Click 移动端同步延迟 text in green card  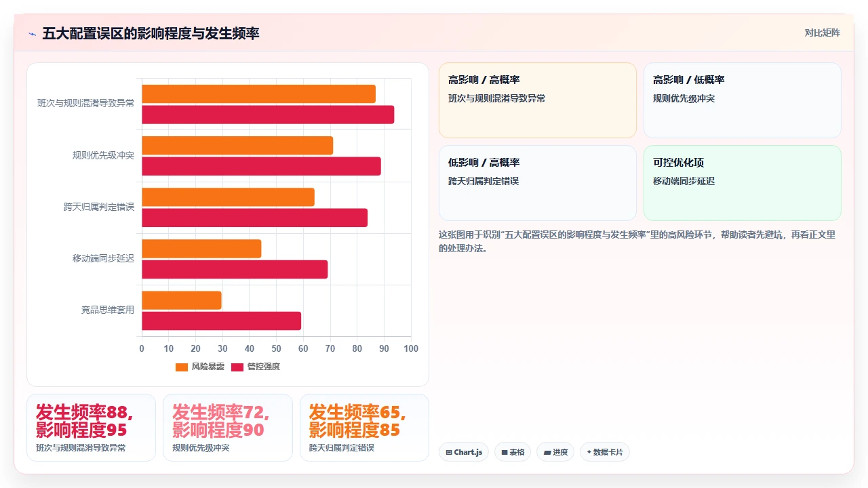684,181
